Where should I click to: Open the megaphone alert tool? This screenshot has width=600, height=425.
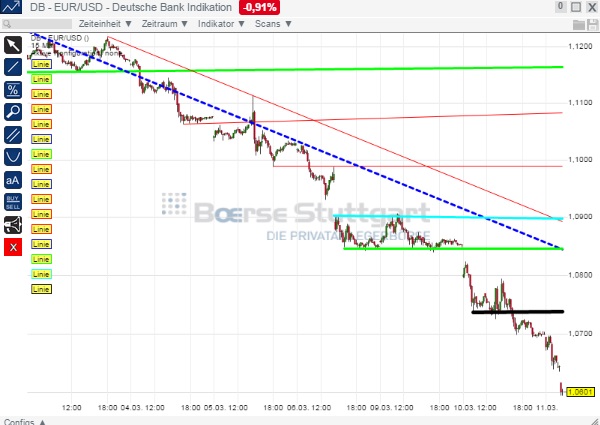pos(13,225)
